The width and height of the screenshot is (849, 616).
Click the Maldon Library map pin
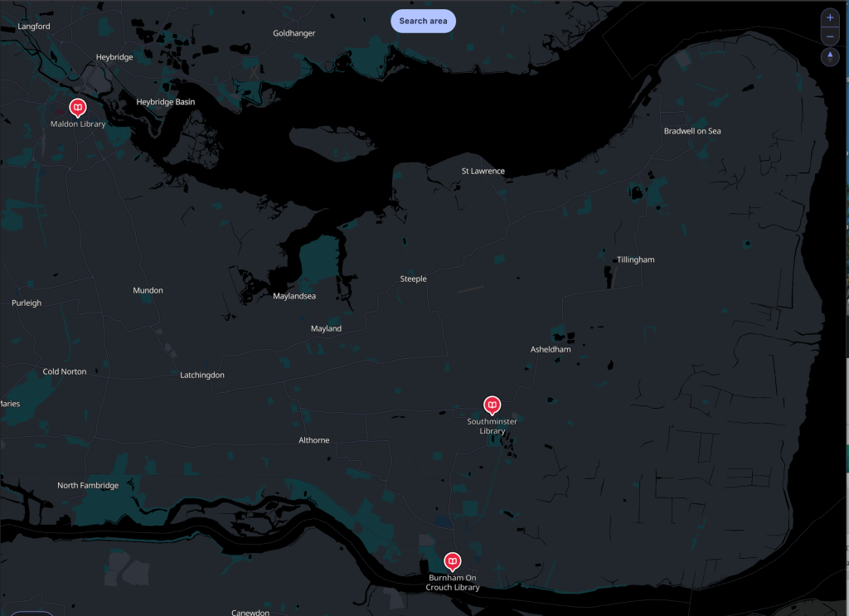coord(77,107)
